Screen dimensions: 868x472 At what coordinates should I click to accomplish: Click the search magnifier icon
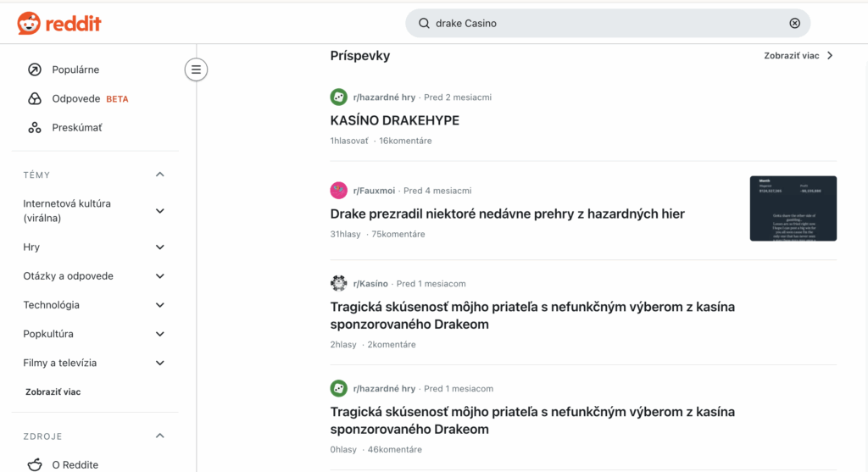pos(424,24)
